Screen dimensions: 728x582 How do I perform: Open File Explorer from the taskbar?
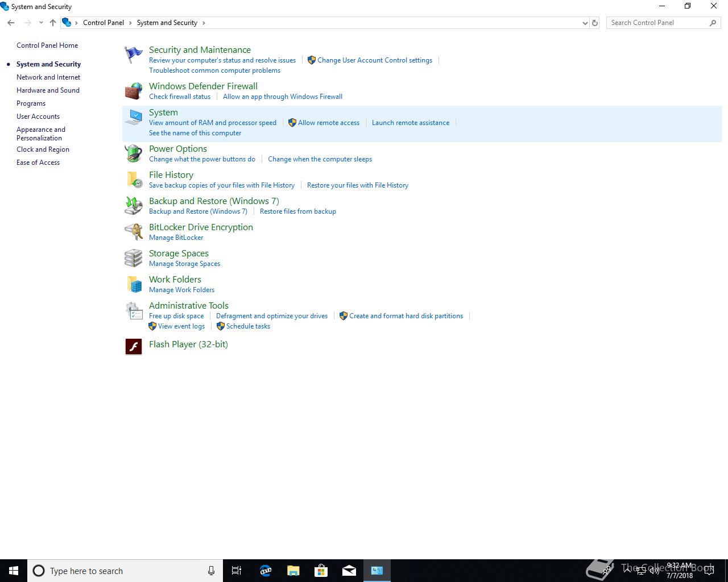point(293,571)
